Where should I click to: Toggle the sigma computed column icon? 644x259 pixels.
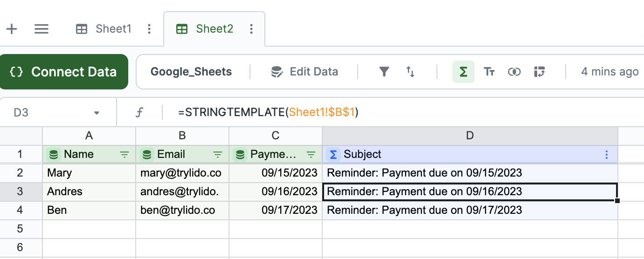tap(463, 72)
